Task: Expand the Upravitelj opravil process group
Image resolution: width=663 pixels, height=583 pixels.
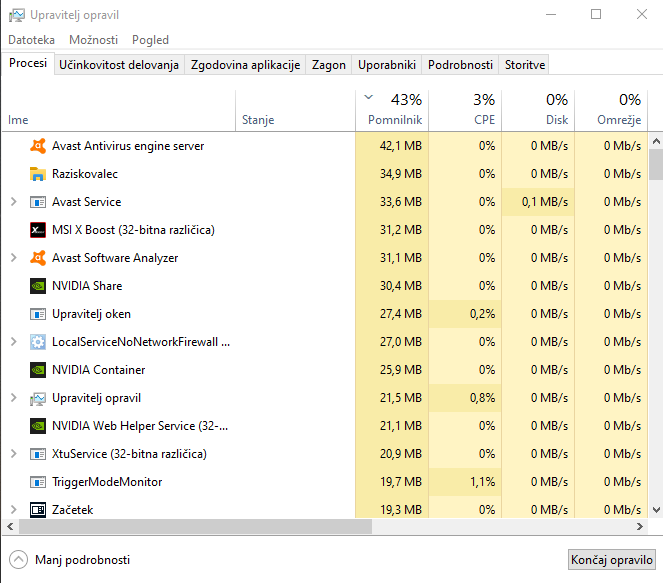Action: pyautogui.click(x=13, y=398)
